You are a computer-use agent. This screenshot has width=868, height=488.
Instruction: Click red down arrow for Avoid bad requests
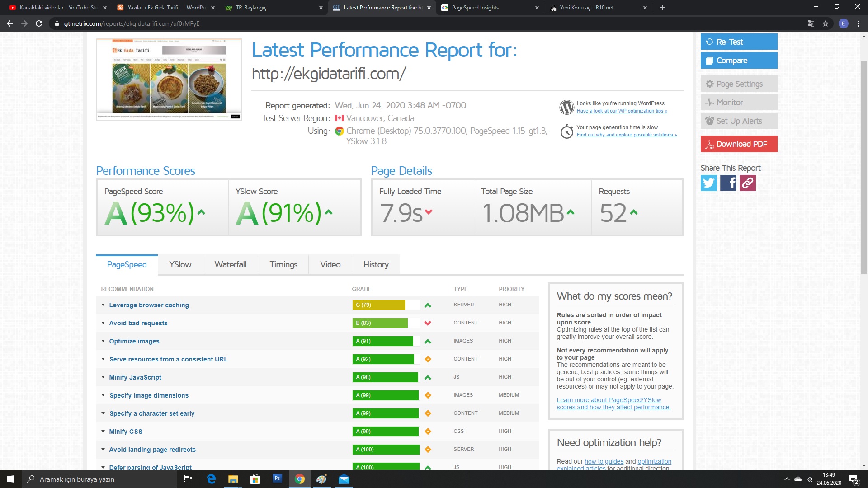tap(428, 323)
